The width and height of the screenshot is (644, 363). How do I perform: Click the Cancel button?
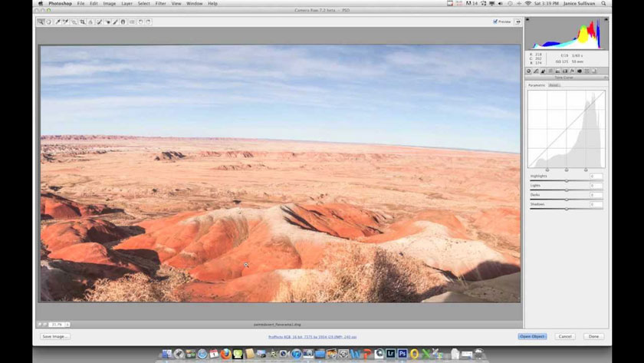pos(565,336)
